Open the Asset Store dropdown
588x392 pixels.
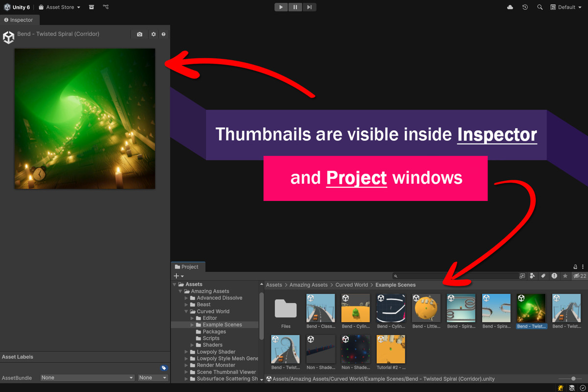(59, 7)
